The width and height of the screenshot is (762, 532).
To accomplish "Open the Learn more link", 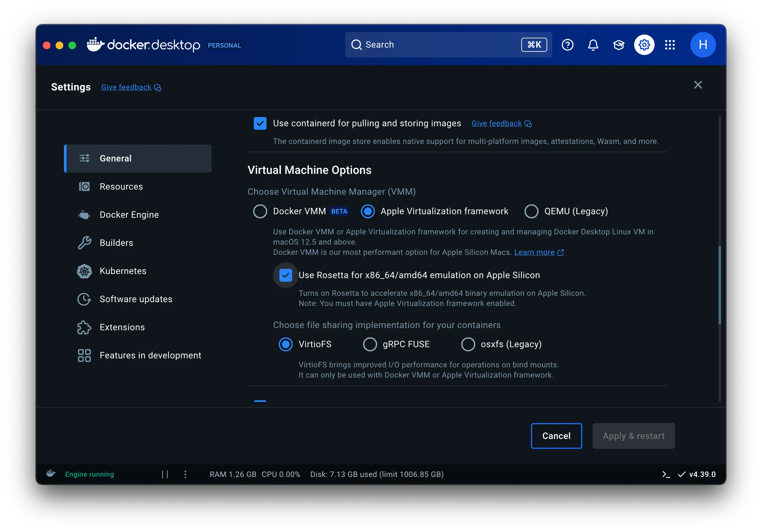I will tap(534, 252).
